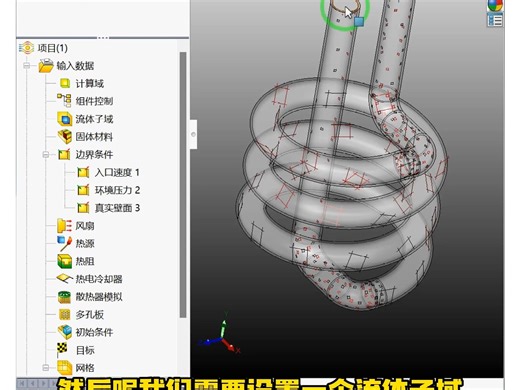Select 入口速度 1 boundary condition
Image resolution: width=520 pixels, height=390 pixels.
[117, 172]
